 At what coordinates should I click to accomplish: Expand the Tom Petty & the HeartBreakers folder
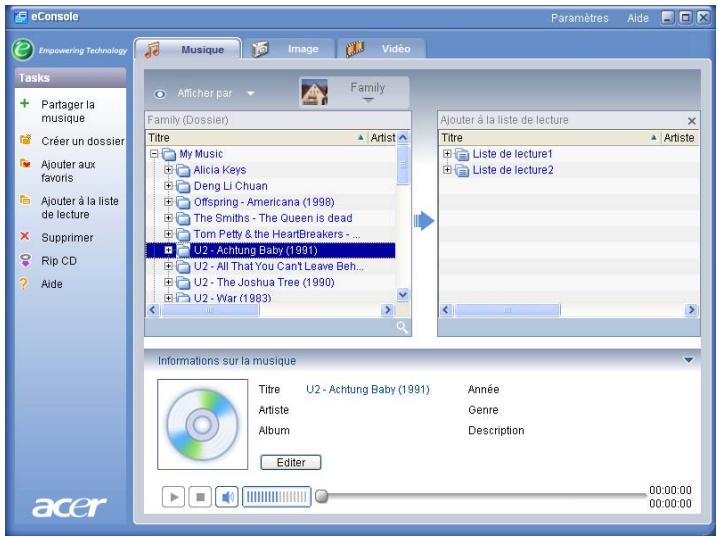[168, 234]
